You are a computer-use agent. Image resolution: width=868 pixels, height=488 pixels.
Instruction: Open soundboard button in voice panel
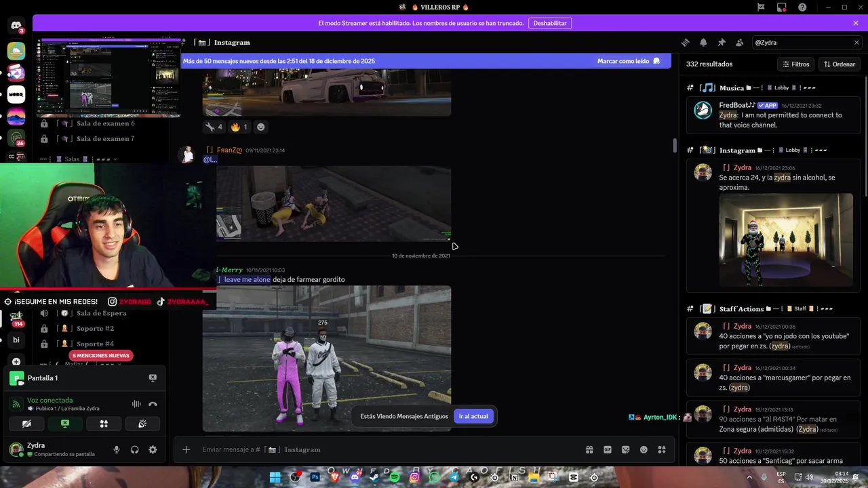click(x=142, y=424)
